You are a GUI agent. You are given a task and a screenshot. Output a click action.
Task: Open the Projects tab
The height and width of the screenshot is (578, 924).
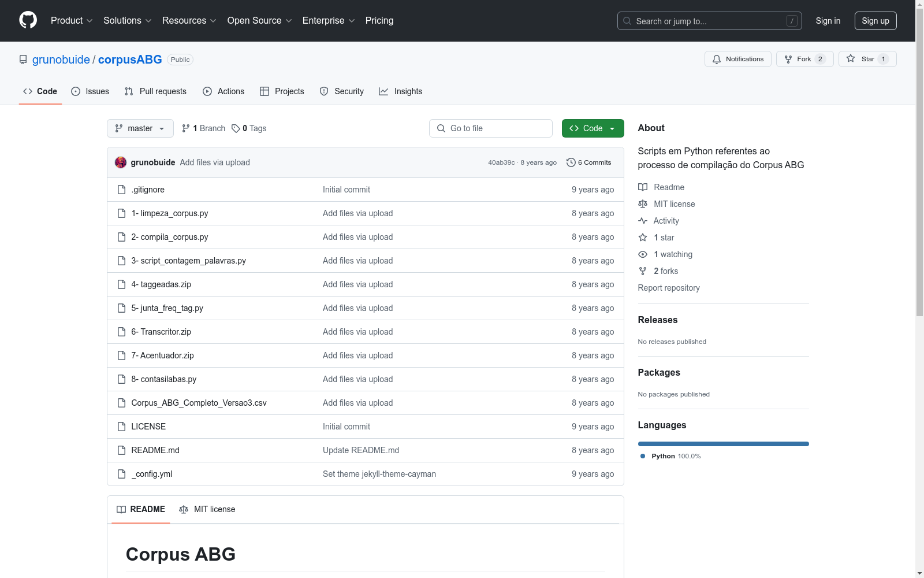point(282,91)
